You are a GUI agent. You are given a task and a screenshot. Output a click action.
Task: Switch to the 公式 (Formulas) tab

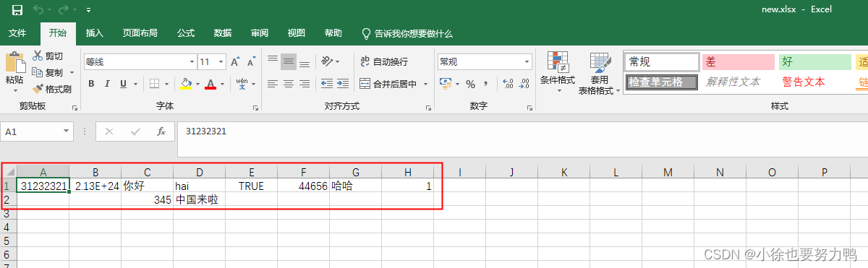point(186,33)
